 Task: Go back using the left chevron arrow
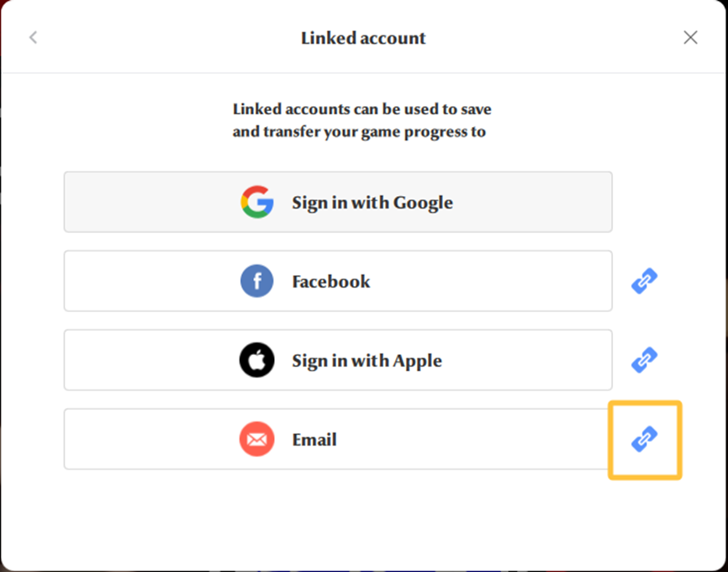(33, 38)
